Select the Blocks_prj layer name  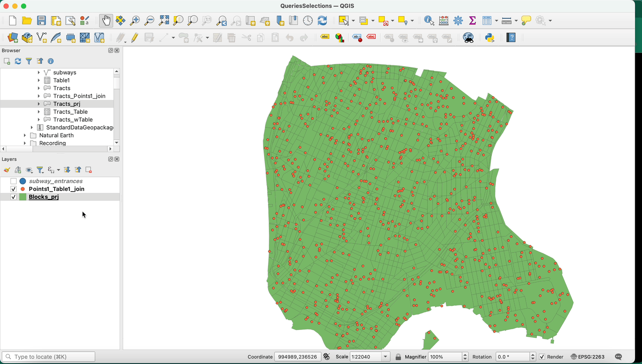click(x=44, y=197)
